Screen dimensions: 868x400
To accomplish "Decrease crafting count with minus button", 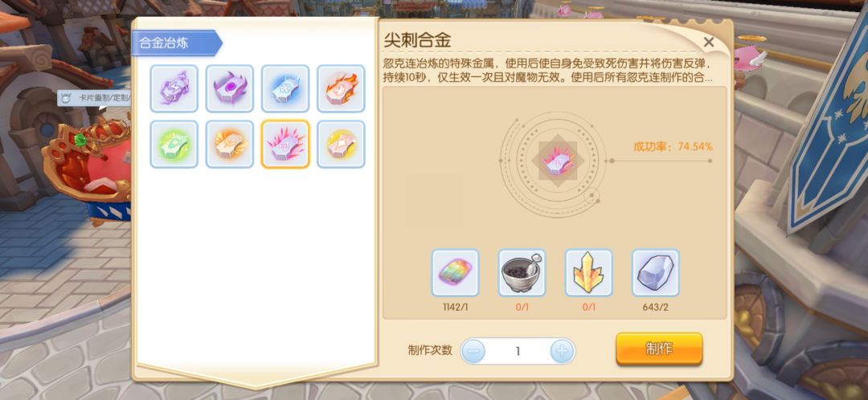I will coord(473,351).
